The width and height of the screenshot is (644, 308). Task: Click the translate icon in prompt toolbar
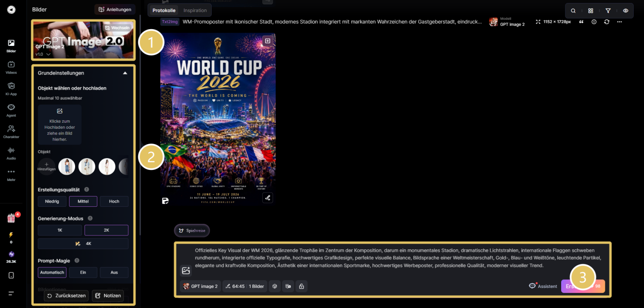[x=288, y=286]
